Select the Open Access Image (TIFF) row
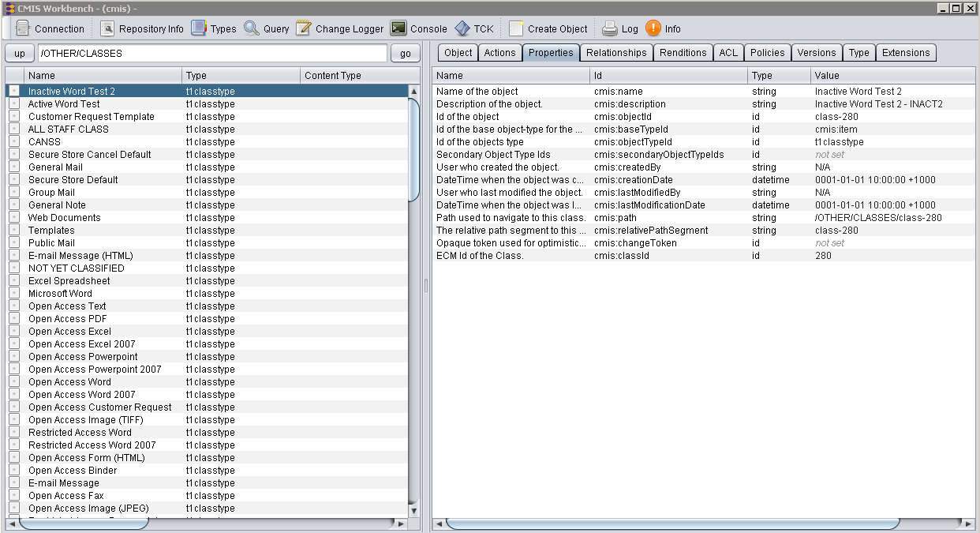 click(x=208, y=419)
